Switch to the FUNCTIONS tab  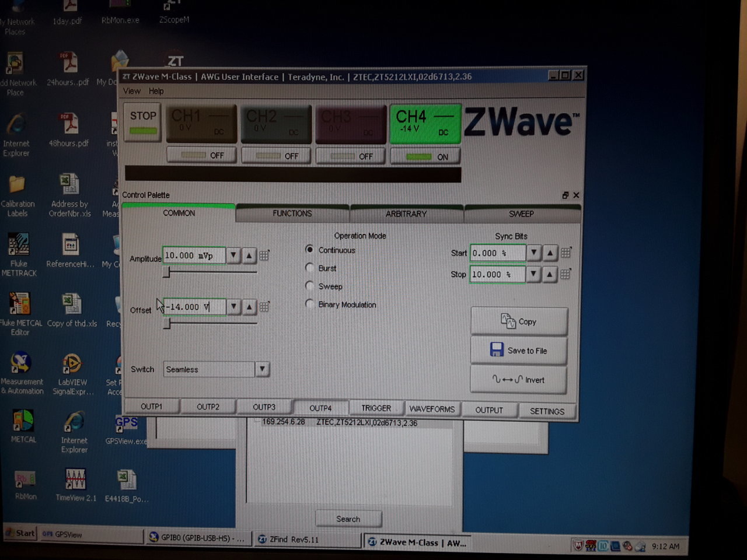click(292, 213)
